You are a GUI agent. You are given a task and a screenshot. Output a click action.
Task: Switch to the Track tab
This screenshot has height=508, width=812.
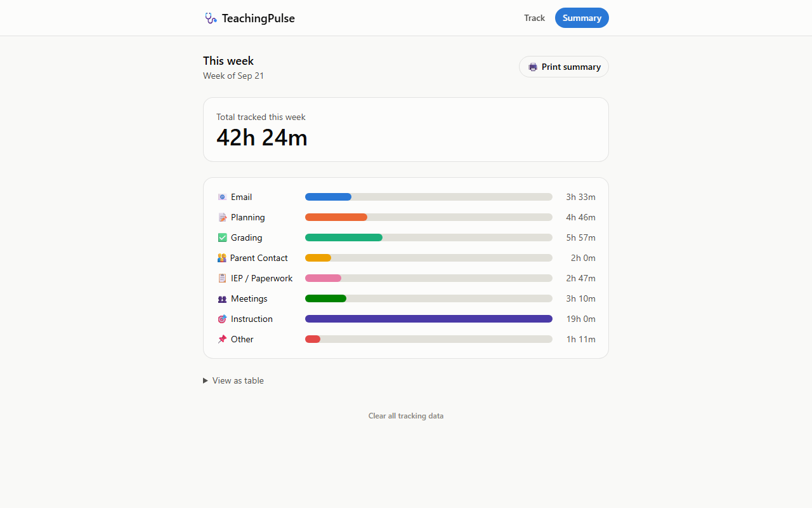[x=534, y=18]
